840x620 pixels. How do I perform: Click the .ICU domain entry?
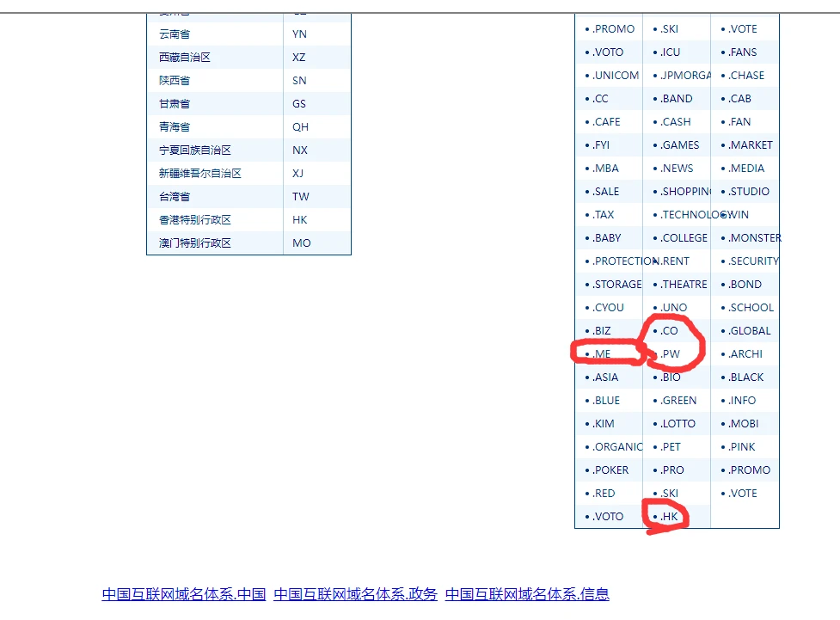[670, 52]
